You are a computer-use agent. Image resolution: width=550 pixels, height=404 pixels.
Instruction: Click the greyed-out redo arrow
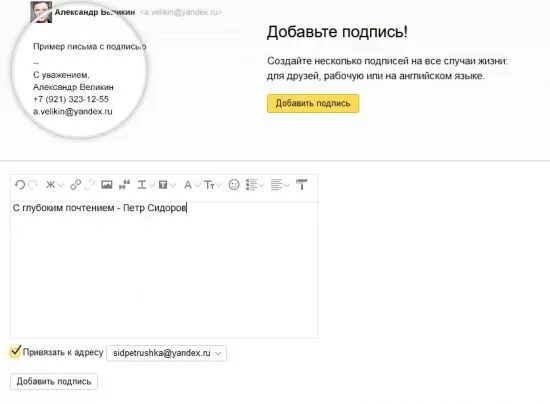pos(33,184)
